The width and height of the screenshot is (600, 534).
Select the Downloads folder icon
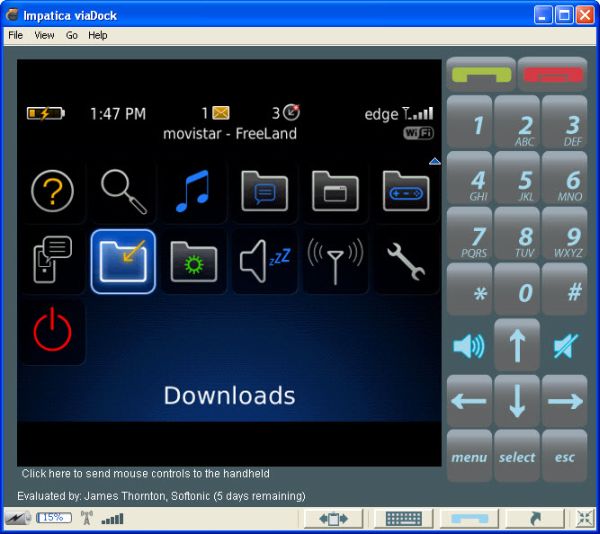pyautogui.click(x=123, y=261)
